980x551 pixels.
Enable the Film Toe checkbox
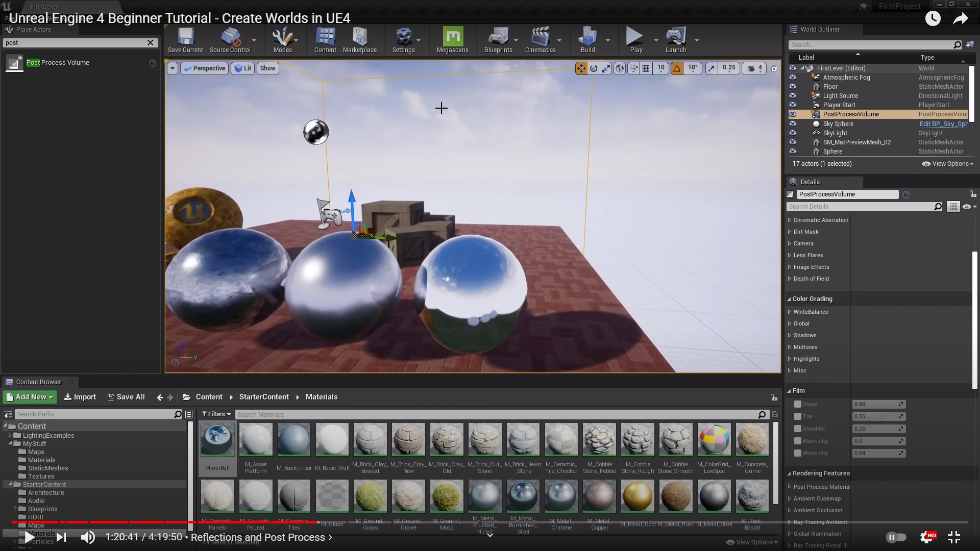coord(798,416)
